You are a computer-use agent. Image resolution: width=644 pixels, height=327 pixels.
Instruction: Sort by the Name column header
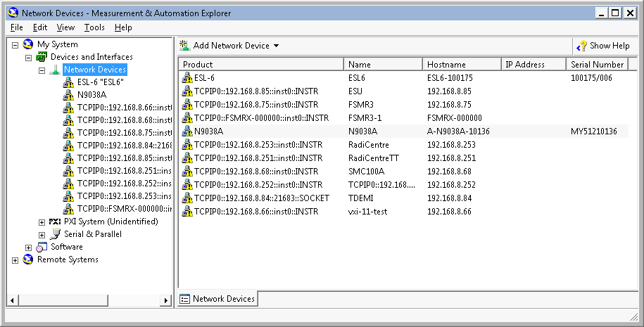coord(383,65)
